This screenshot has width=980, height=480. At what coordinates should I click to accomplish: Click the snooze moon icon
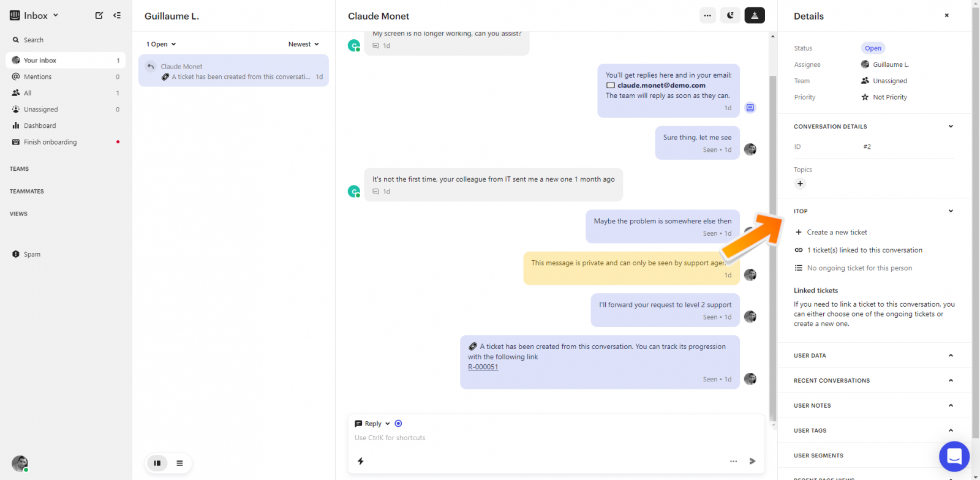pyautogui.click(x=730, y=16)
